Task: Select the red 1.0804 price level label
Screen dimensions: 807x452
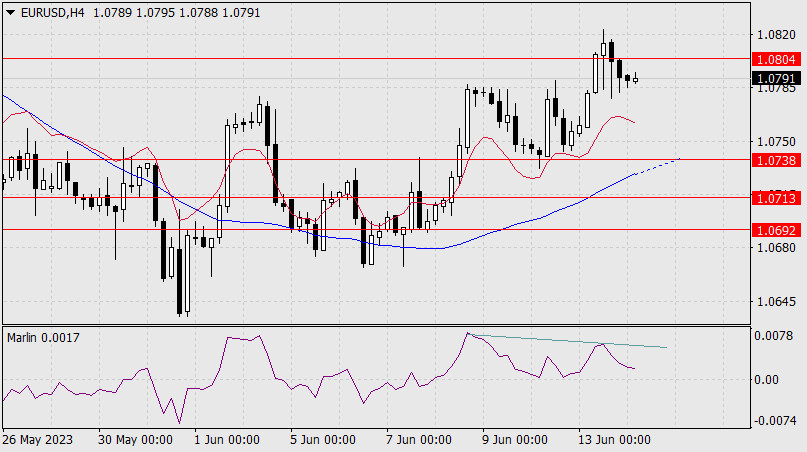Action: [777, 59]
